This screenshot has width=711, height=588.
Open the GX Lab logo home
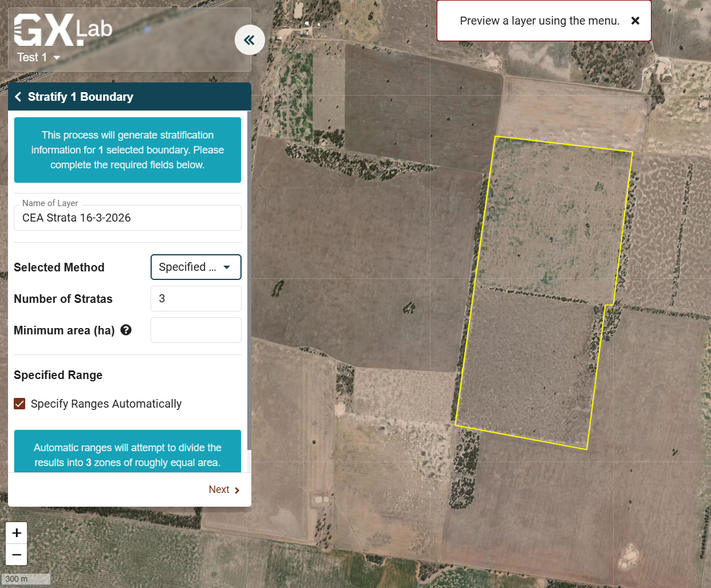click(x=63, y=29)
